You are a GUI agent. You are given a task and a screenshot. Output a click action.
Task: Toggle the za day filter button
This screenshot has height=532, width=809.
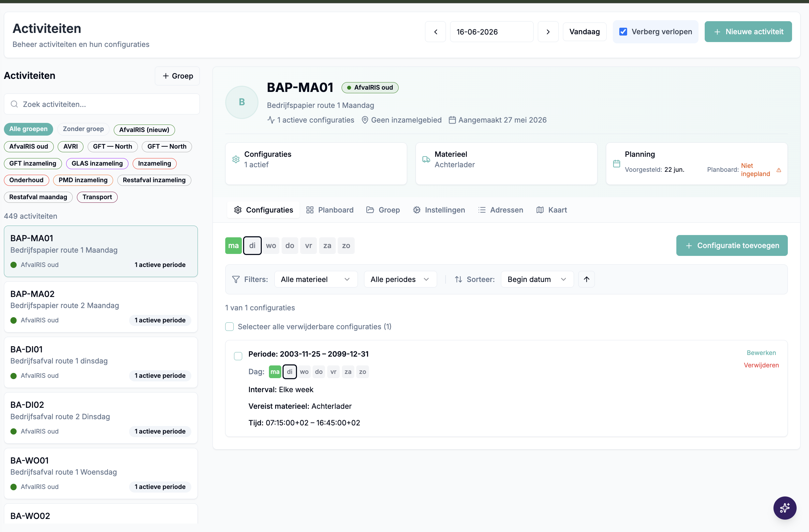tap(327, 245)
